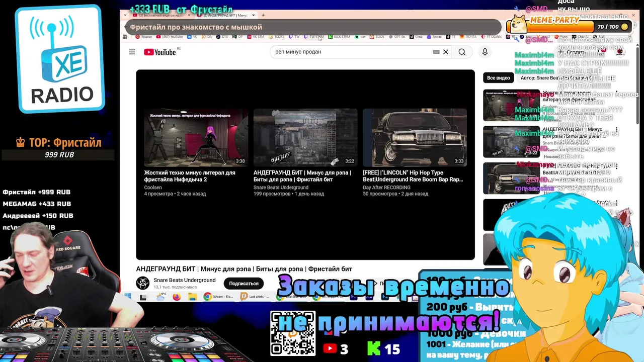Open the (467) YouTube bookmark
Image resolution: width=644 pixels, height=362 pixels.
tap(170, 37)
